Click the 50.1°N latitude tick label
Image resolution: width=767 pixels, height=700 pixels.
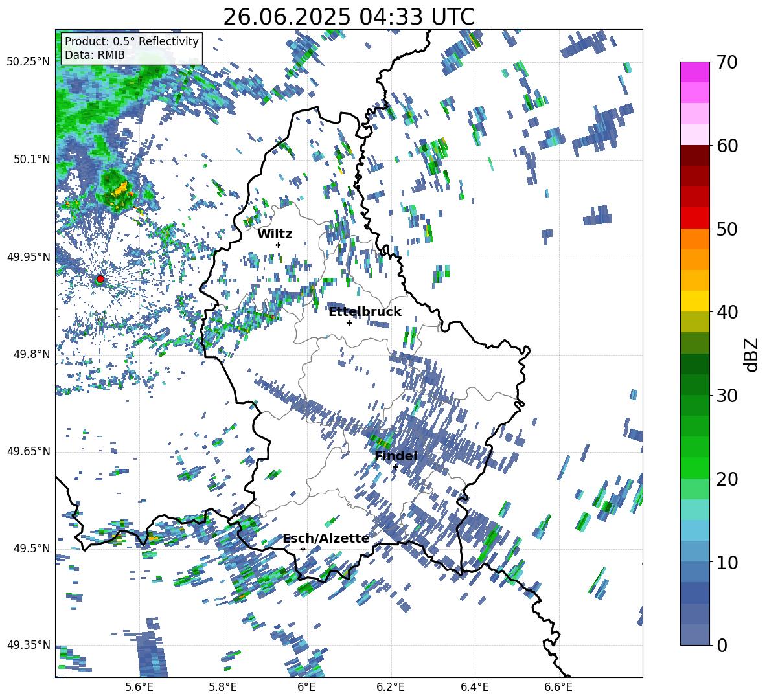click(x=32, y=159)
